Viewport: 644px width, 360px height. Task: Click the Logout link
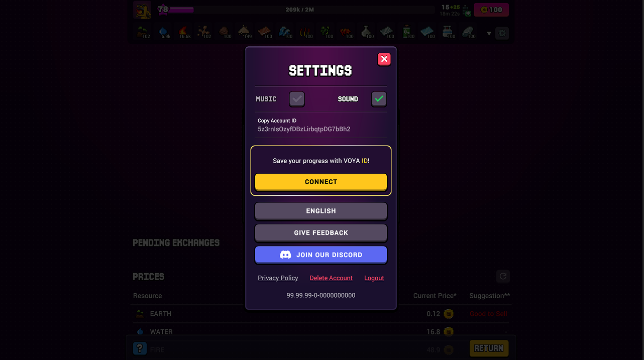(374, 278)
